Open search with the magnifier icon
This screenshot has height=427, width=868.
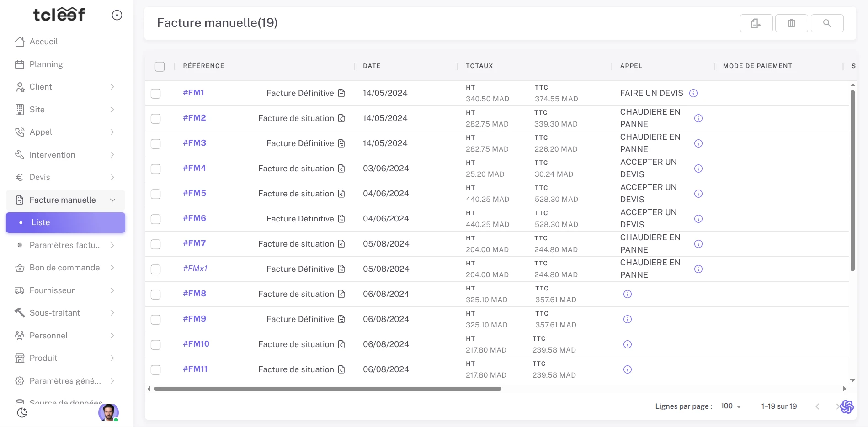click(x=827, y=23)
